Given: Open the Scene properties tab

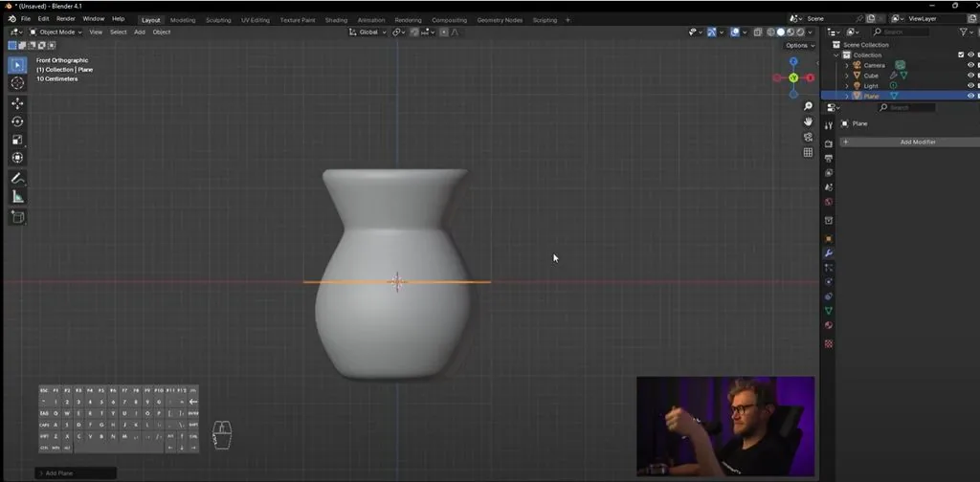Looking at the screenshot, I should 829,187.
